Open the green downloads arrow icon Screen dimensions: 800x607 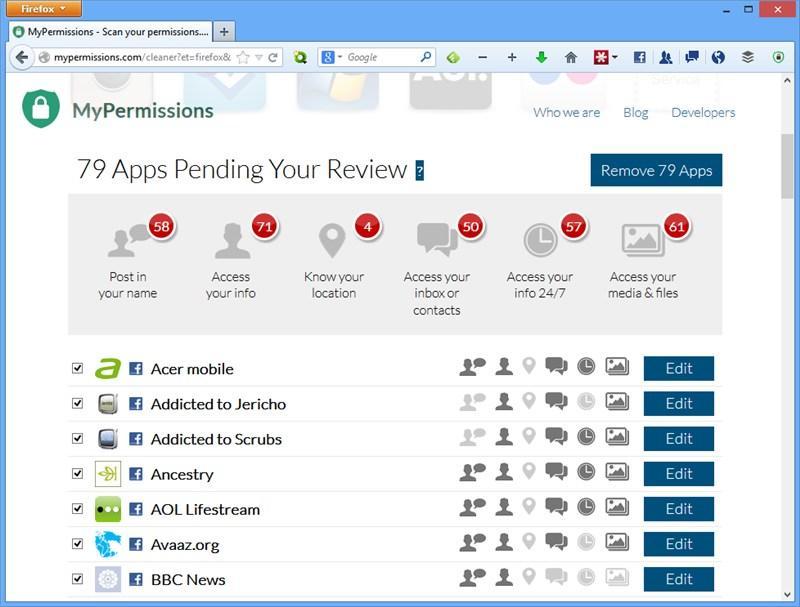[x=541, y=58]
